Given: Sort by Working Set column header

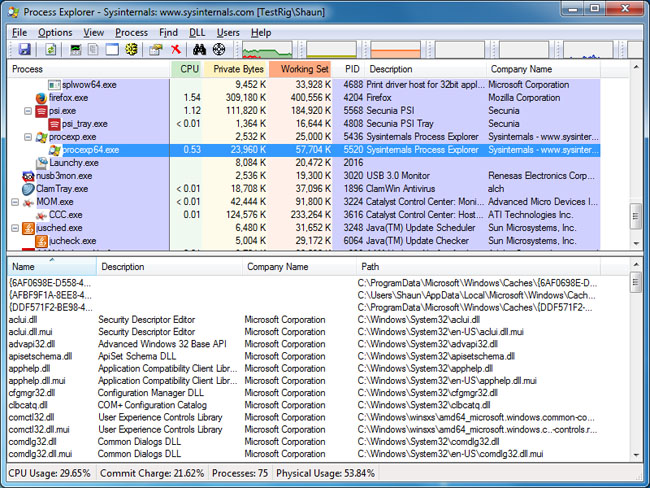Looking at the screenshot, I should click(x=300, y=69).
